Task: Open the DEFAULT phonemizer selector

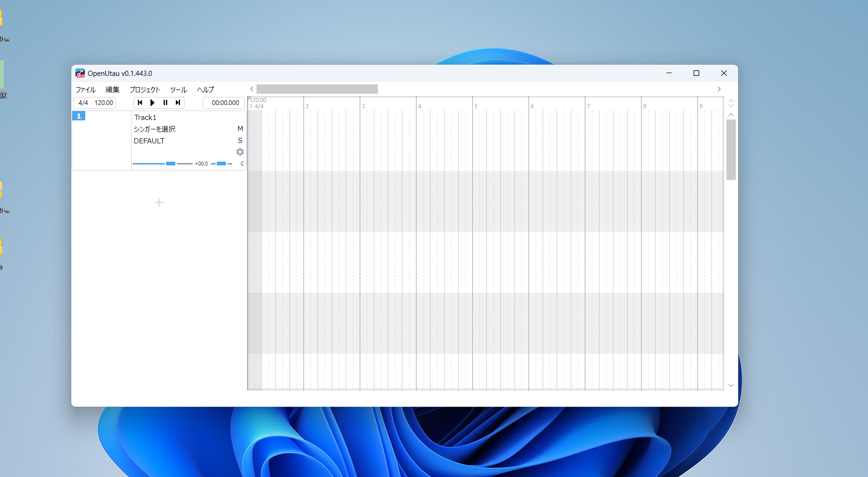Action: tap(149, 141)
